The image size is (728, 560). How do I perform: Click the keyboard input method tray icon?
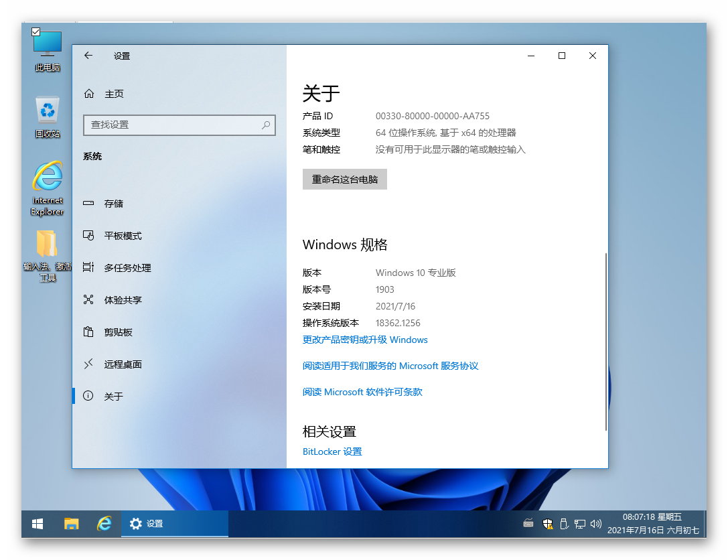click(x=528, y=523)
